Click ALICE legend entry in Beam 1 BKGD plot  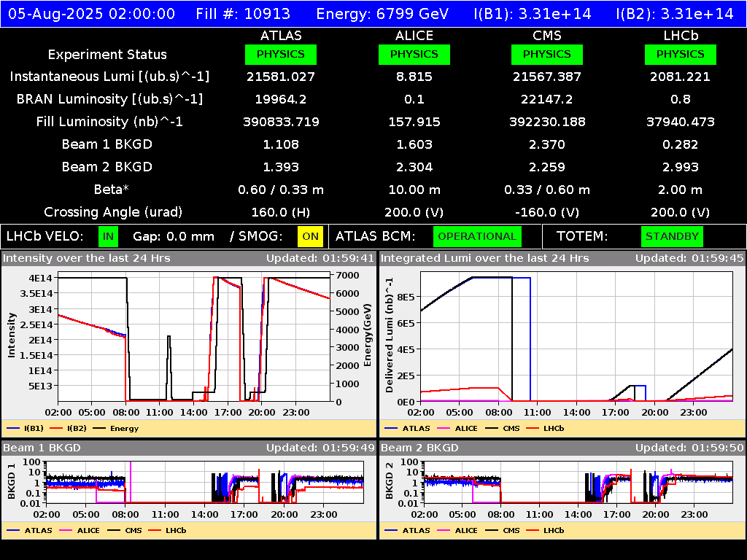[80, 530]
